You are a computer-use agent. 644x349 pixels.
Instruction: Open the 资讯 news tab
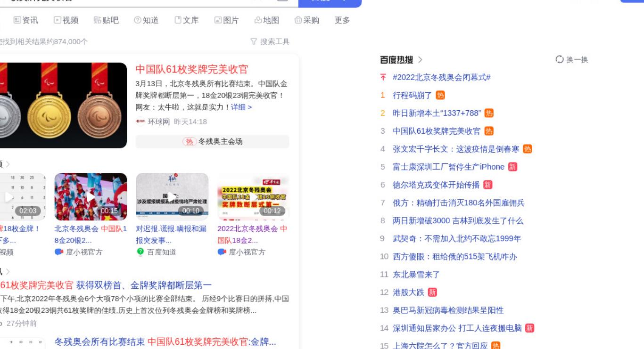click(26, 20)
